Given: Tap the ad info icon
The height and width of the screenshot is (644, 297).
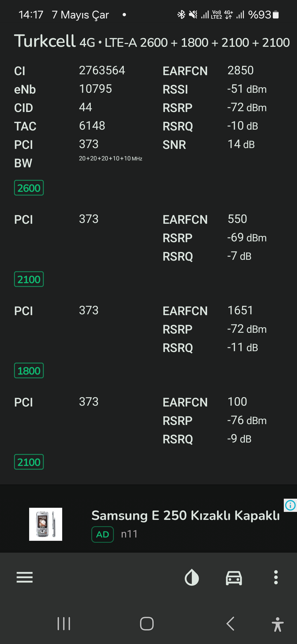Looking at the screenshot, I should coord(290,505).
